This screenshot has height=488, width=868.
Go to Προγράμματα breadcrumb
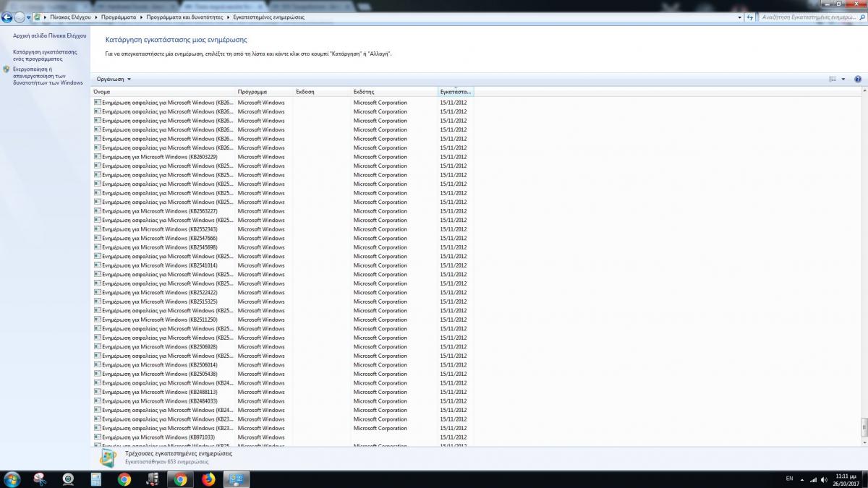coord(117,17)
